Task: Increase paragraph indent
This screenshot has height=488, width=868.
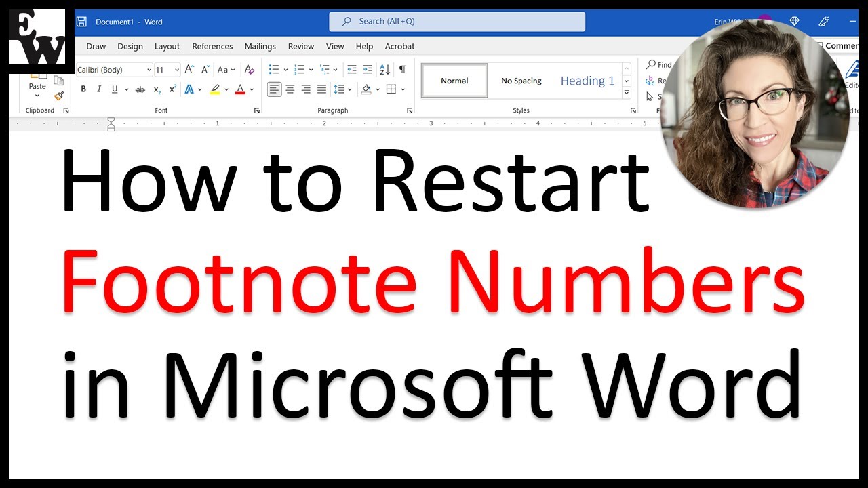Action: coord(368,70)
